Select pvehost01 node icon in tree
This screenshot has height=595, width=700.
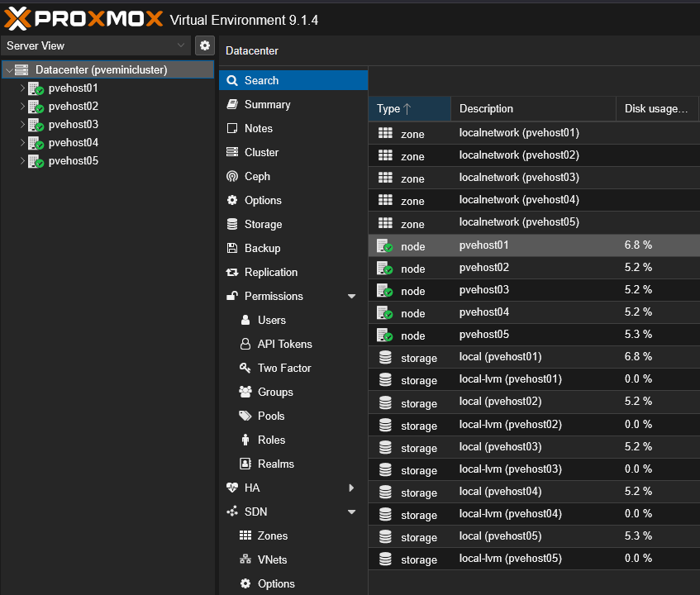pyautogui.click(x=36, y=88)
